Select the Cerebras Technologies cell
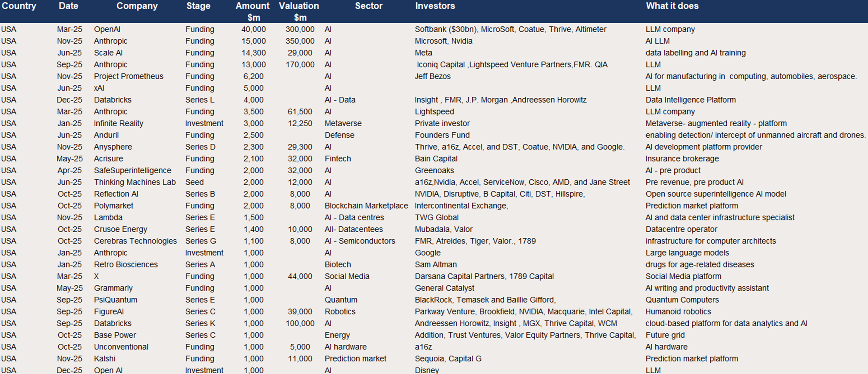 click(x=135, y=241)
